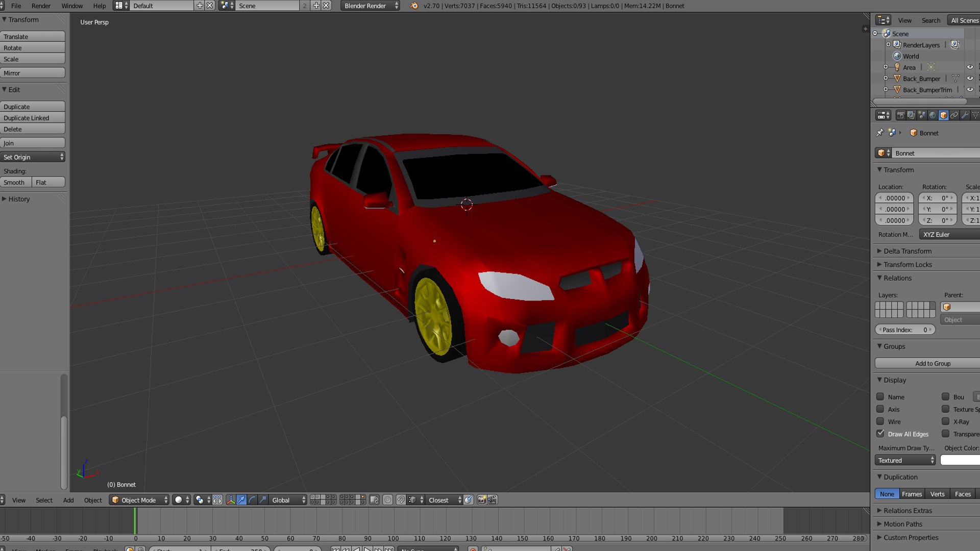Screen dimensions: 980x551
Task: Expand Back_BumperTrim in the outliner
Action: [886, 90]
